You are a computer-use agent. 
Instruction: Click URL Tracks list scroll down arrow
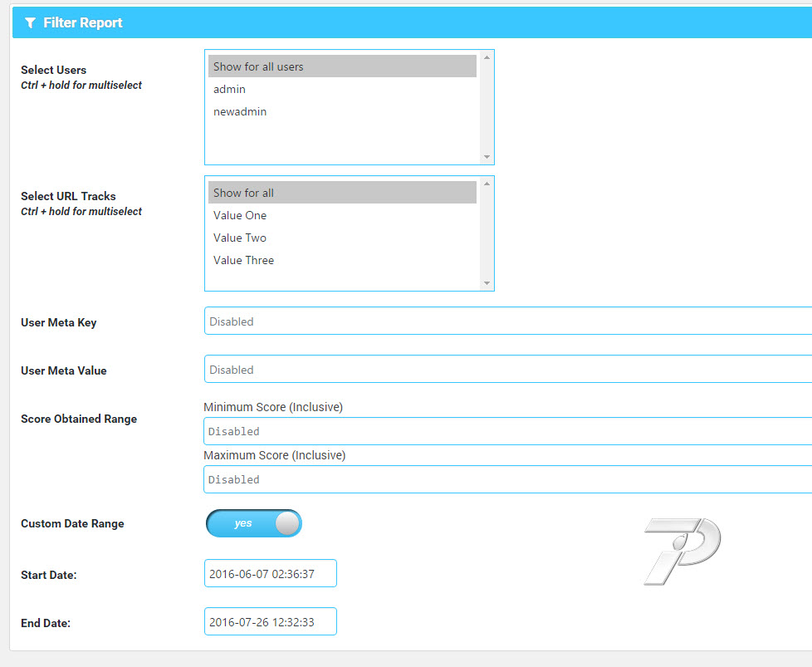pyautogui.click(x=487, y=283)
